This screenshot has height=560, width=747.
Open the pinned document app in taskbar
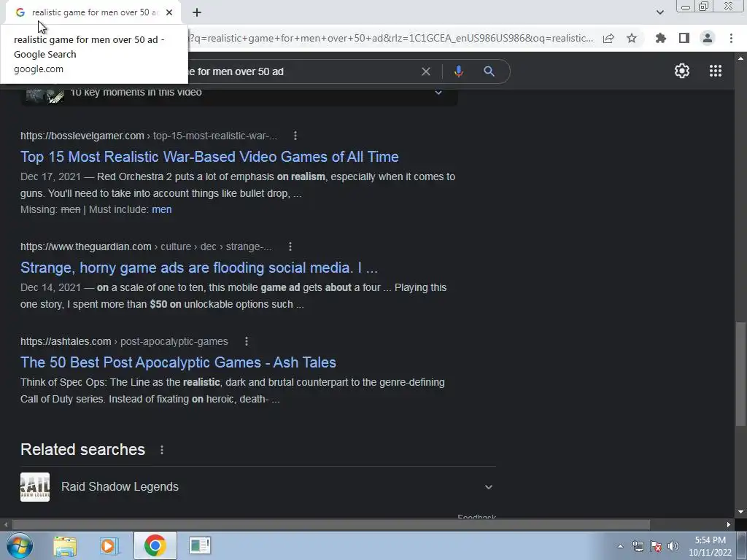(x=200, y=545)
